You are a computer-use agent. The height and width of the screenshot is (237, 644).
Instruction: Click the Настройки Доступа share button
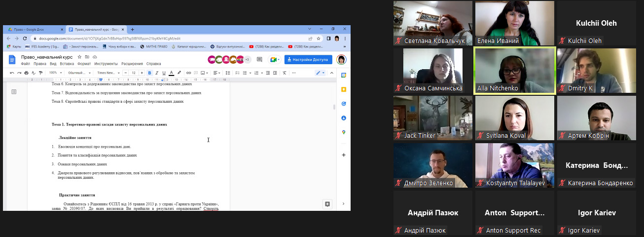(x=308, y=60)
